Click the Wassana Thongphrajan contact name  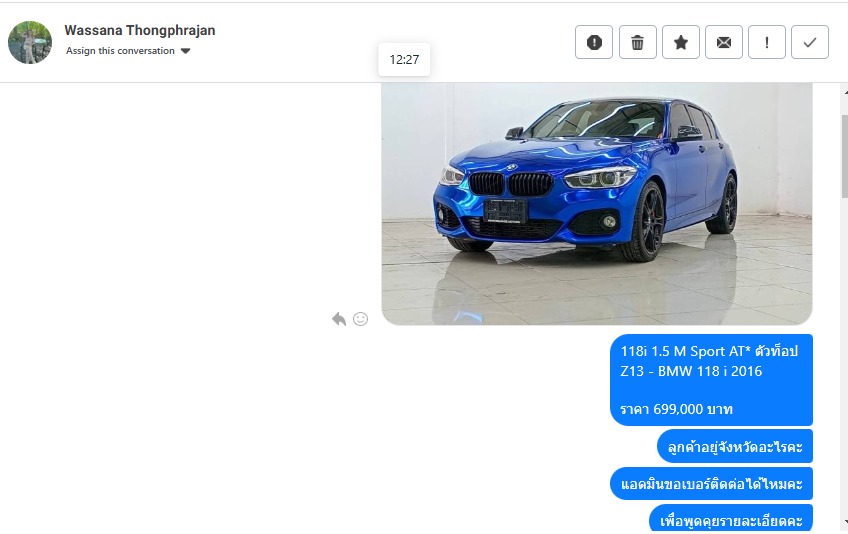pyautogui.click(x=140, y=30)
